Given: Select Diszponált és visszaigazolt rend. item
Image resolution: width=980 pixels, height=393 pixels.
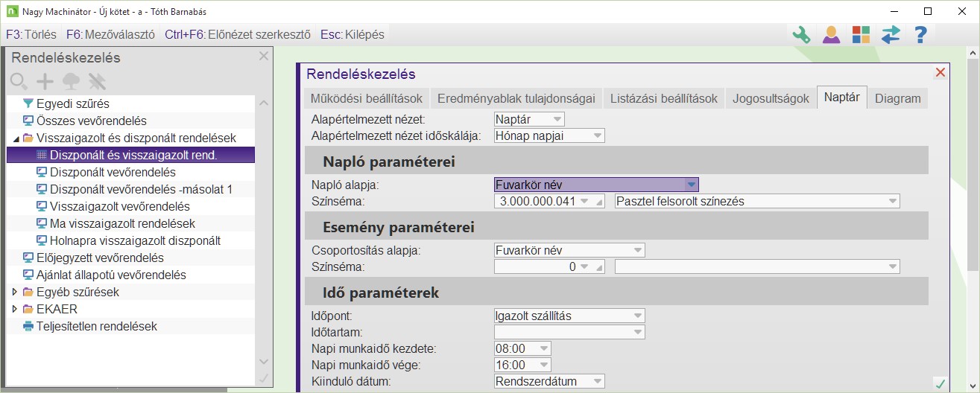Looking at the screenshot, I should pos(133,155).
